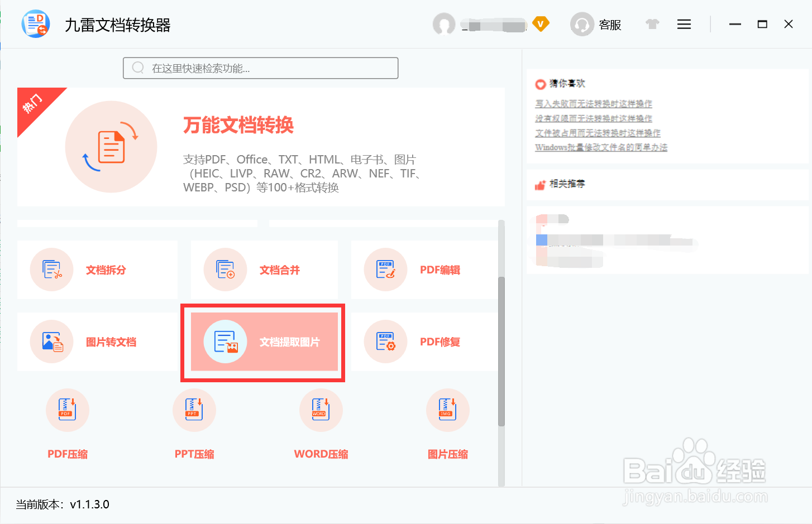
Task: Select the 图片转文档 icon
Action: click(52, 342)
